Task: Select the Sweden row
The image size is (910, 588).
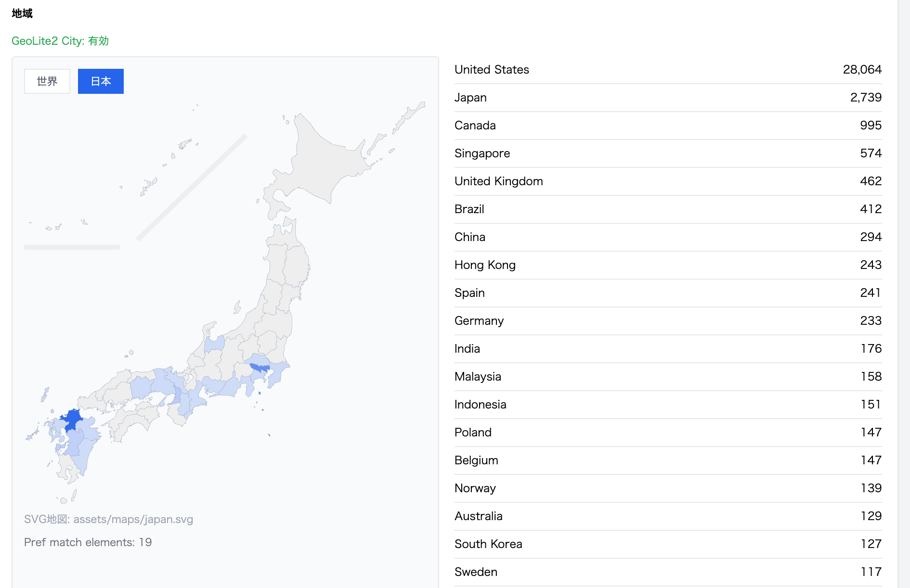Action: pyautogui.click(x=668, y=572)
